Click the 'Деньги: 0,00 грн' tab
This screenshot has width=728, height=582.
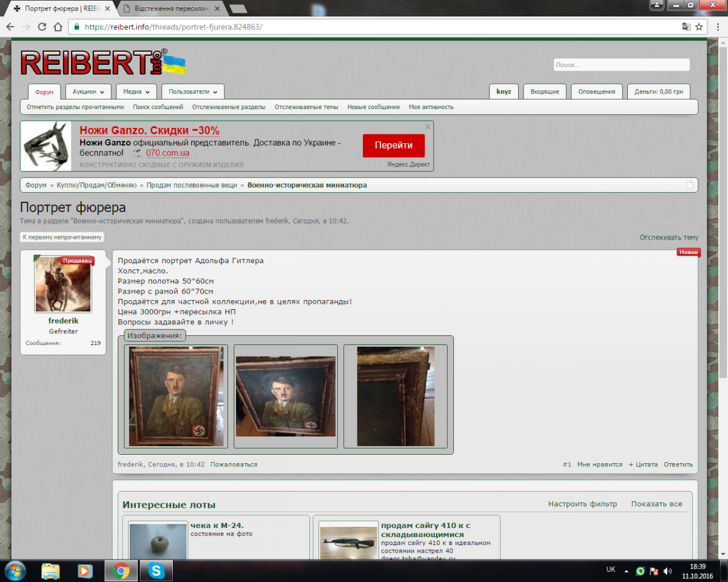coord(659,92)
